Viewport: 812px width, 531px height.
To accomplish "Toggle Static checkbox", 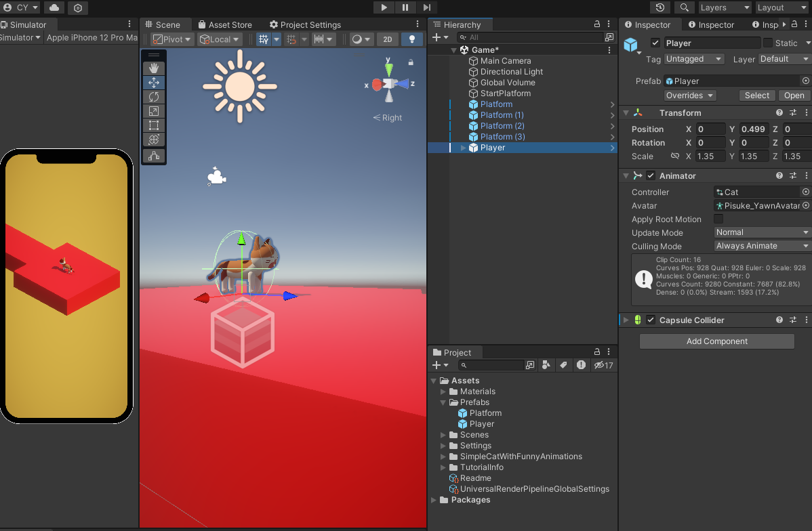I will pyautogui.click(x=767, y=43).
